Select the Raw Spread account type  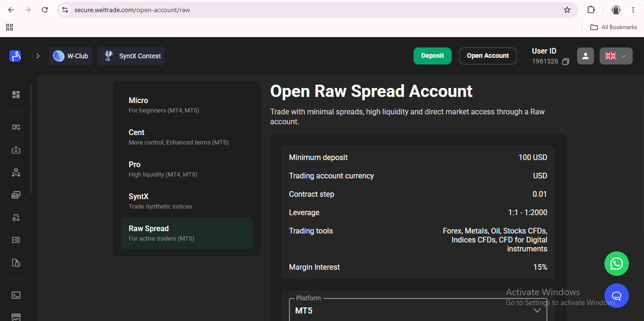(x=187, y=233)
